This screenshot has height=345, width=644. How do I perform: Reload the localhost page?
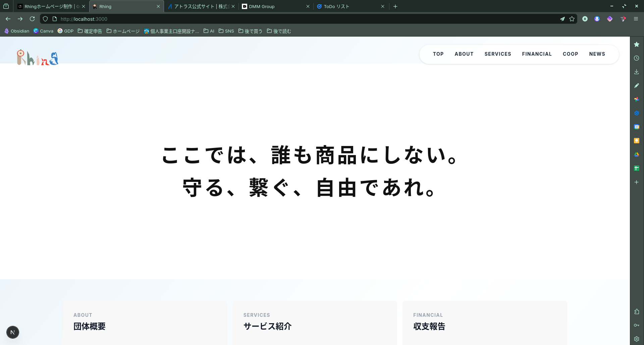tap(32, 19)
